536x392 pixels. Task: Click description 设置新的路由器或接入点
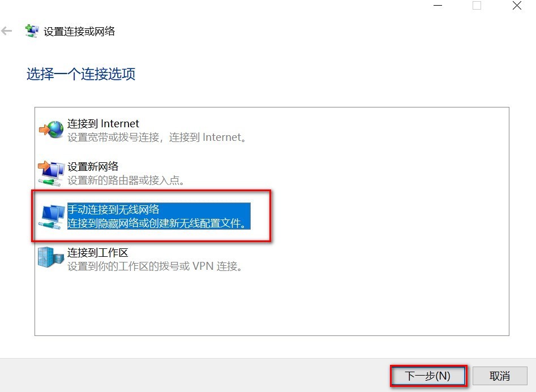click(x=126, y=180)
